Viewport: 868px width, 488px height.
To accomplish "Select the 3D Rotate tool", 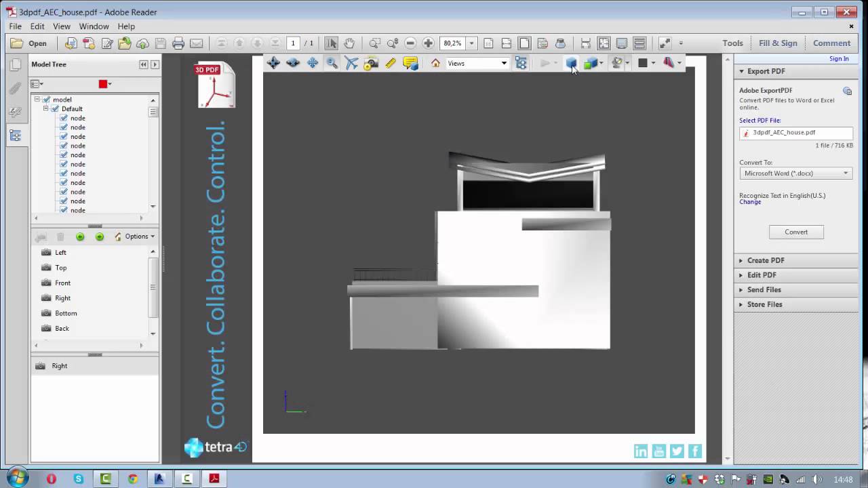I will (273, 63).
